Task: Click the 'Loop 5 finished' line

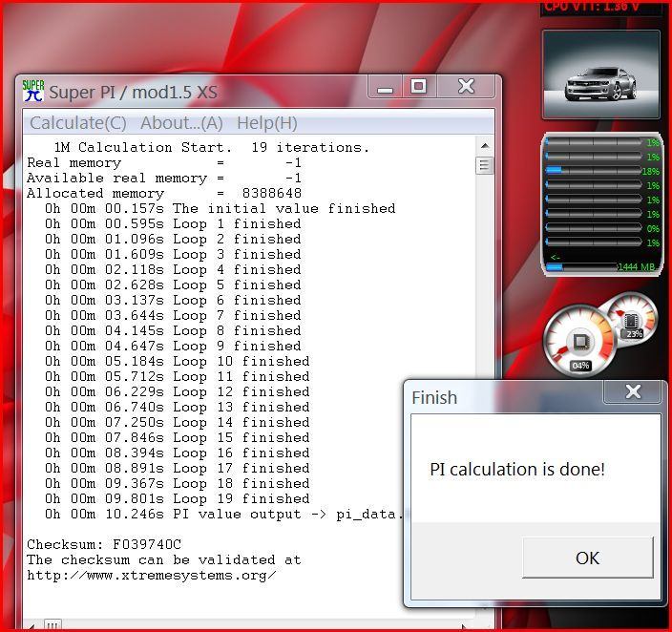Action: (173, 284)
